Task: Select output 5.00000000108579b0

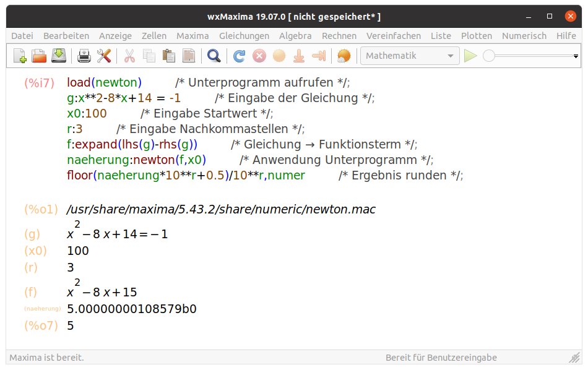Action: click(132, 309)
